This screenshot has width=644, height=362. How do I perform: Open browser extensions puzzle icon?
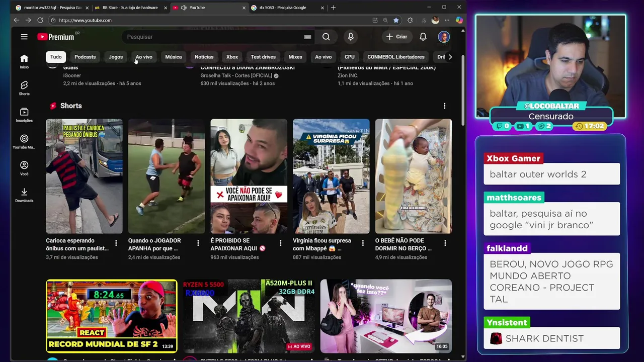pos(410,20)
